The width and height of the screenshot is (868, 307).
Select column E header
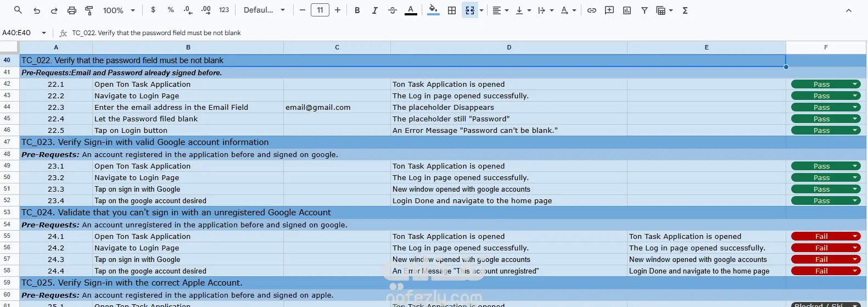click(707, 47)
